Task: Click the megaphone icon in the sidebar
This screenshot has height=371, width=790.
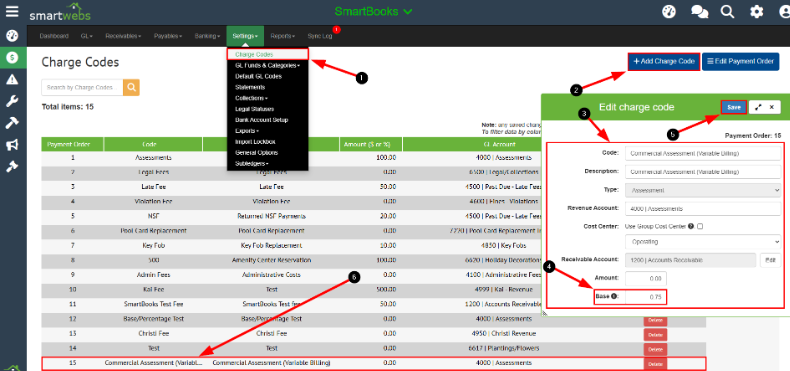Action: 12,145
